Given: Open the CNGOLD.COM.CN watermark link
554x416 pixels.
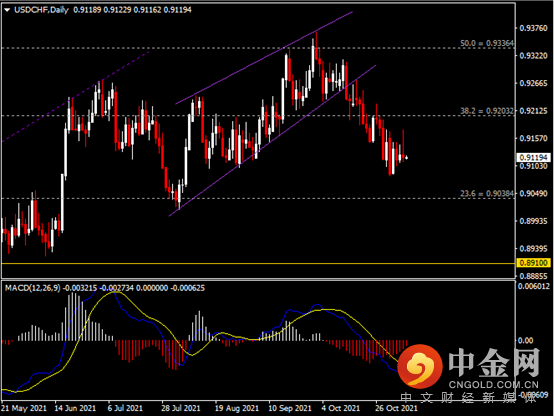Looking at the screenshot, I should click(494, 385).
